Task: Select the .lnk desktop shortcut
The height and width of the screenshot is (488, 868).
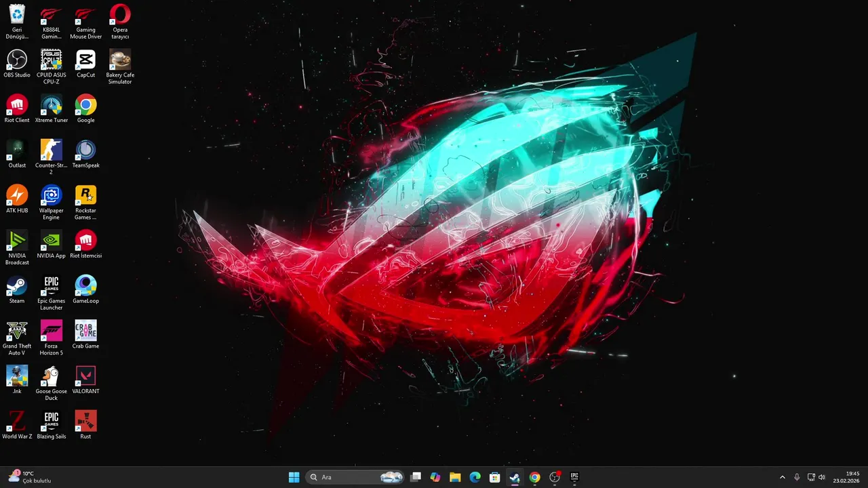Action: coord(17,380)
